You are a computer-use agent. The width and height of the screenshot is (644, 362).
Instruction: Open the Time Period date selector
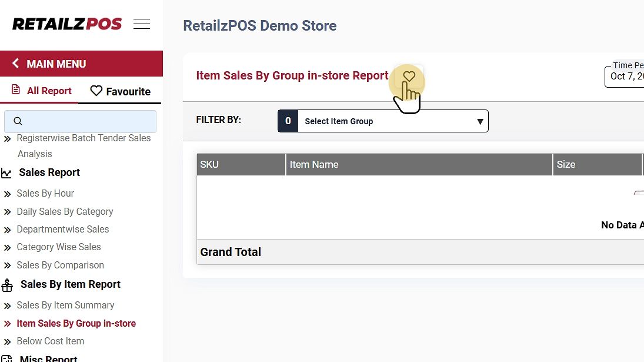(625, 77)
